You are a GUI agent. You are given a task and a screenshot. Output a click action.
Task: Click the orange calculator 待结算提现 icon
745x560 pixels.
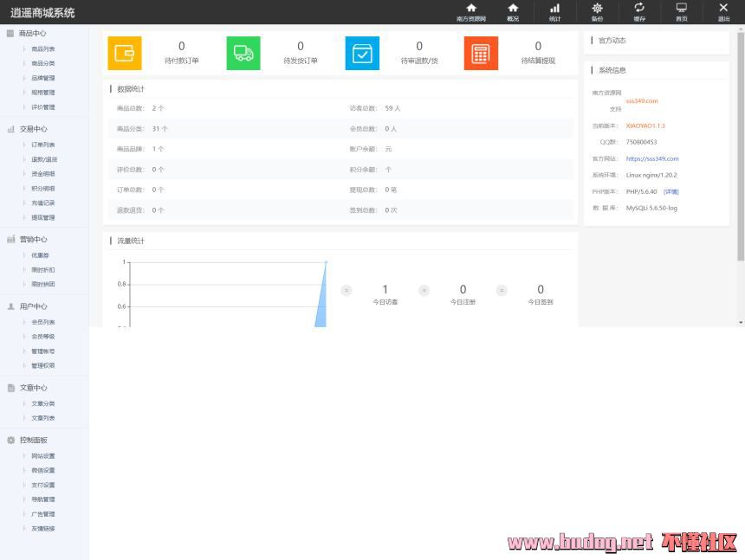coord(481,54)
